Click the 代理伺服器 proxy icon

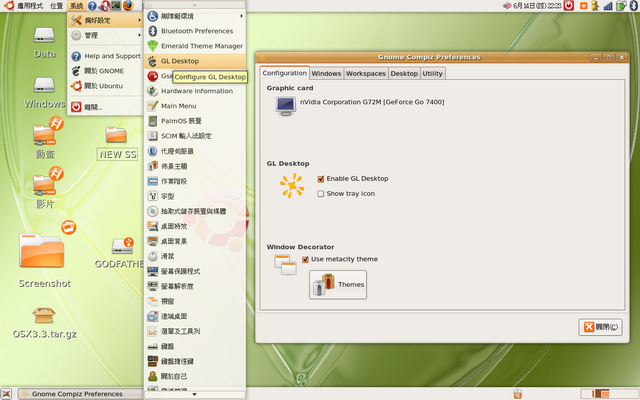153,151
